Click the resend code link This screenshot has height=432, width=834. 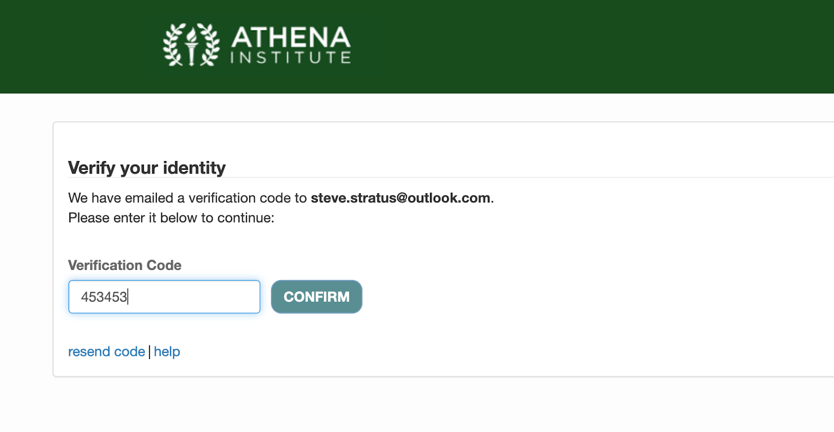tap(106, 352)
